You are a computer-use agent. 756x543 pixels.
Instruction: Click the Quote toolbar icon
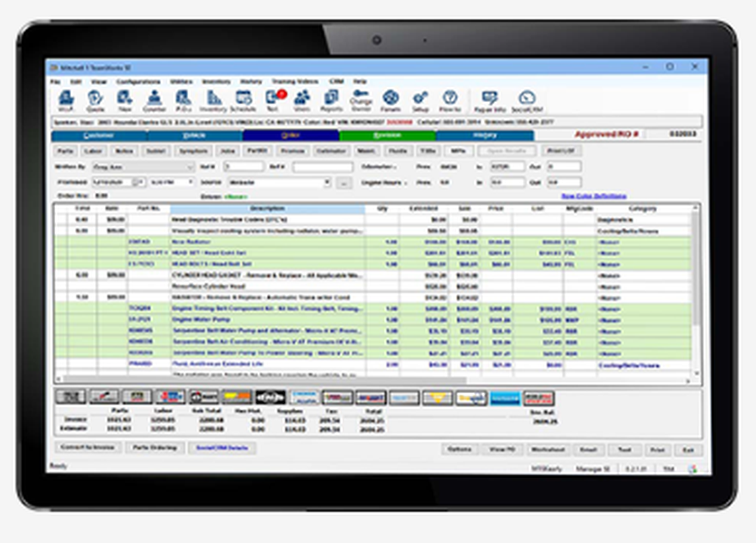click(x=95, y=101)
